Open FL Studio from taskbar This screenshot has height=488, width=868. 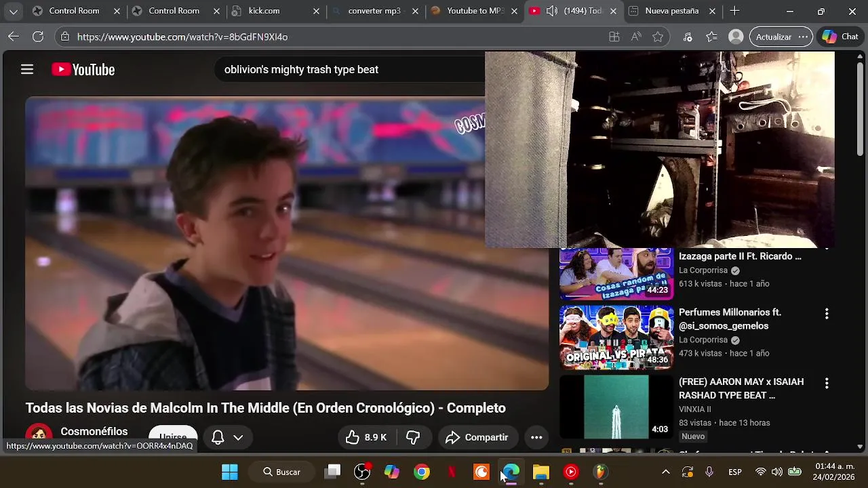click(x=601, y=472)
